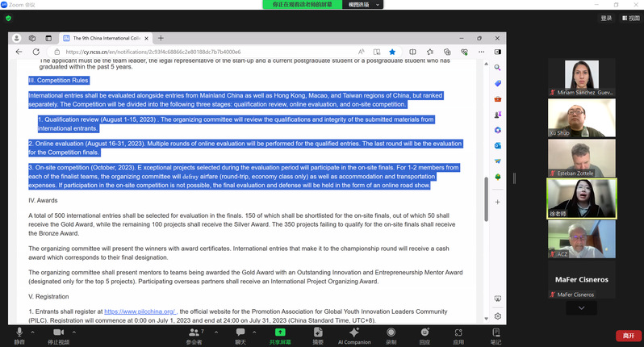Viewport: 644px width, 347px height.
Task: Select 'The 9th China International' tab
Action: (106, 38)
